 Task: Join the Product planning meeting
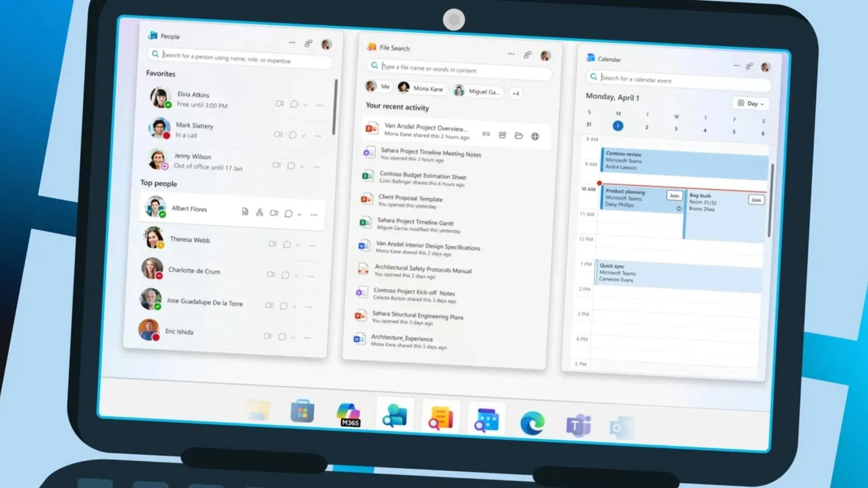pos(674,196)
